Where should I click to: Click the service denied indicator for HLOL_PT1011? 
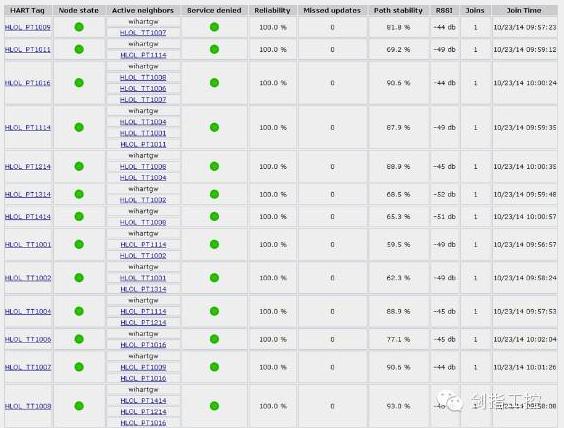tap(214, 49)
